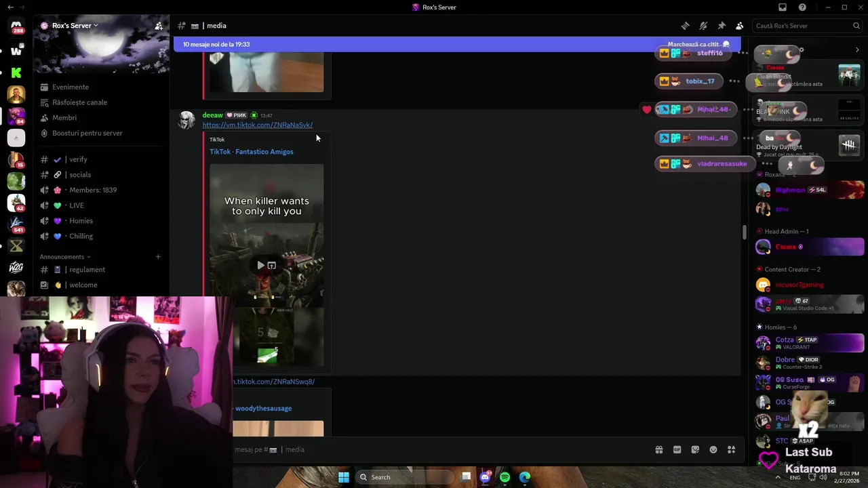Expand the activity panel chevron arrow
This screenshot has width=868, height=488.
[857, 49]
